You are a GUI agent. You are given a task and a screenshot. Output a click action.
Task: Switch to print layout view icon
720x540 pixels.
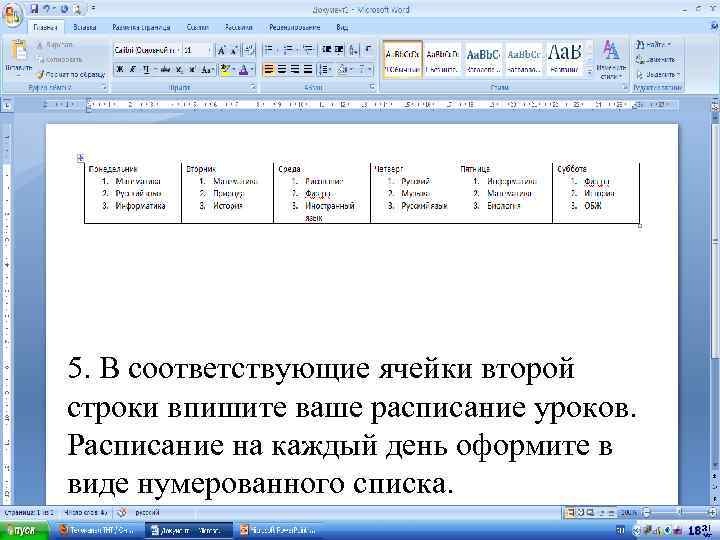click(x=570, y=512)
